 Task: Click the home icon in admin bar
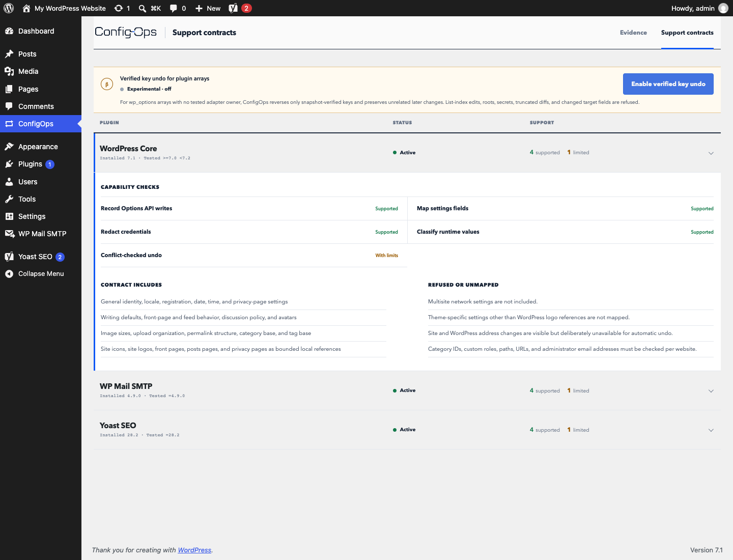tap(26, 8)
